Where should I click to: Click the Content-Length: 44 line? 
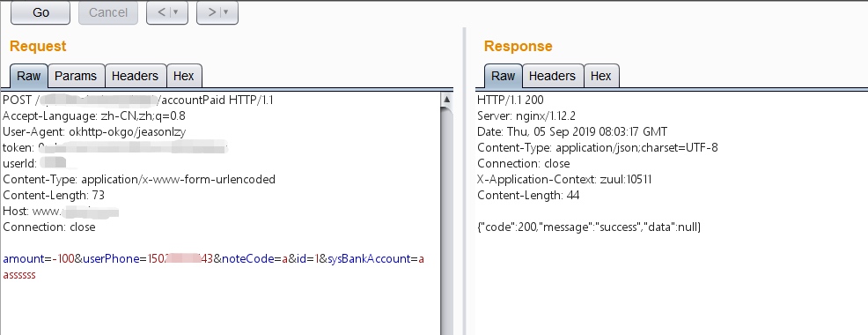coord(529,195)
